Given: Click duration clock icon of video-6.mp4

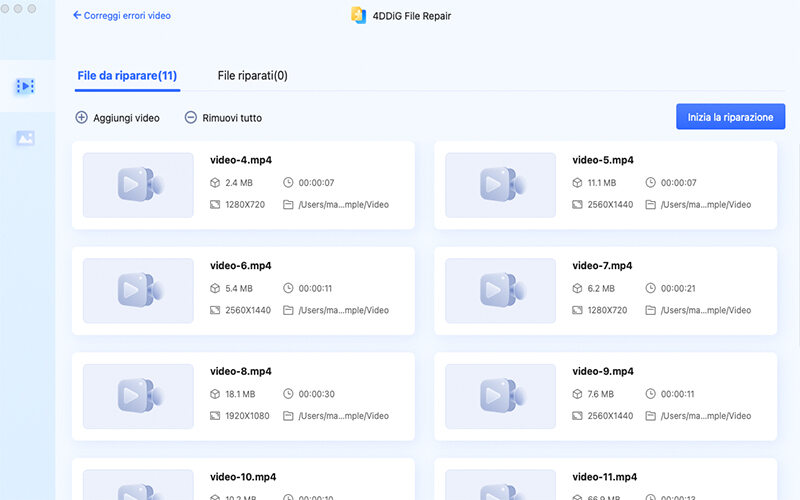Looking at the screenshot, I should (288, 288).
